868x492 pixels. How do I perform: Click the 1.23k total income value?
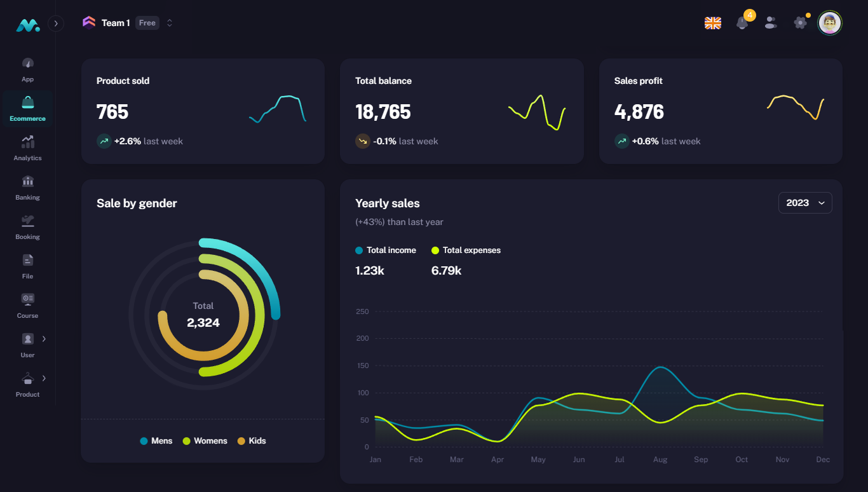coord(370,271)
